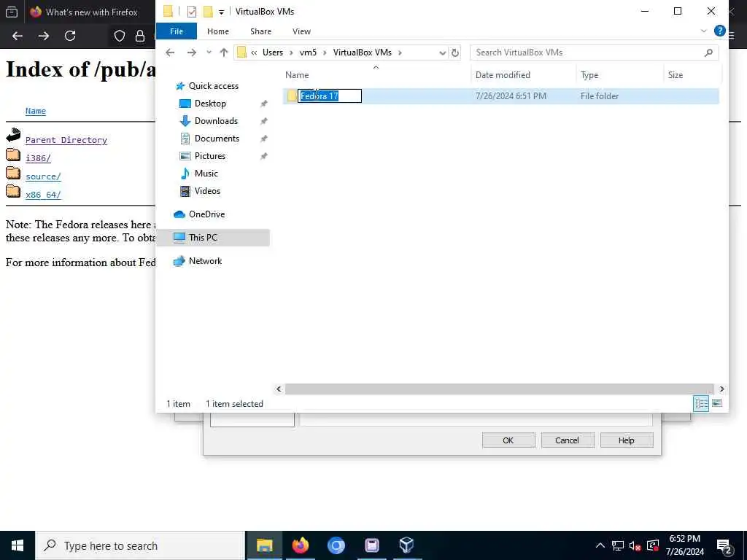Sort by the Type column header
Viewport: 747px width, 560px height.
[x=589, y=75]
